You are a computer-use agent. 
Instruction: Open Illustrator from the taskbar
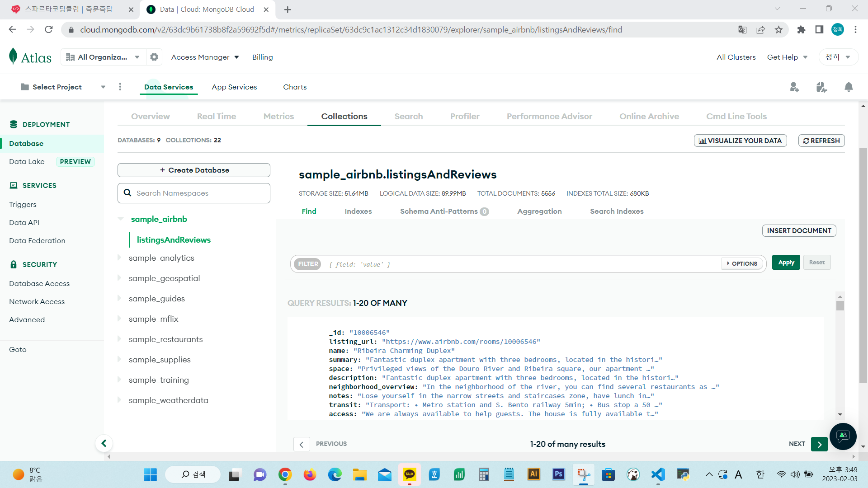(x=533, y=474)
